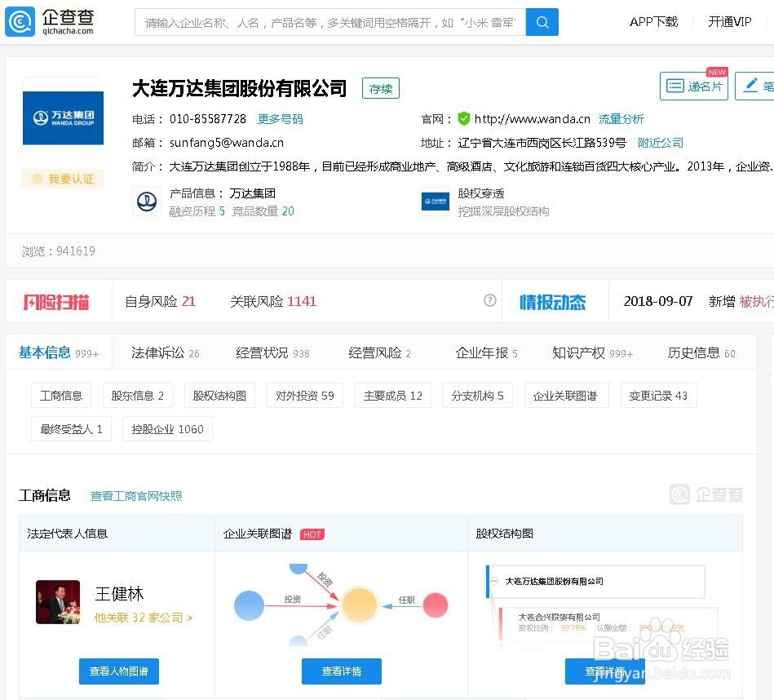
Task: Click the red node in relation graph
Action: coord(436,605)
